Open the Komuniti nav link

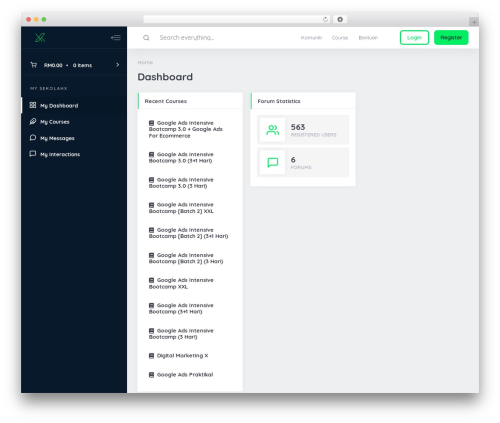click(x=311, y=38)
